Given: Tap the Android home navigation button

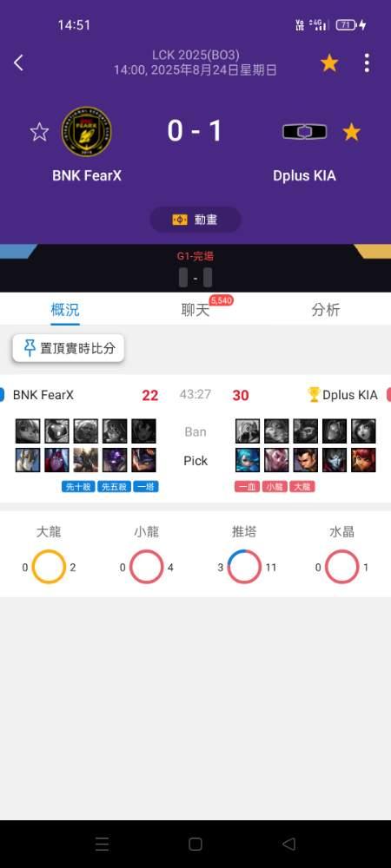Looking at the screenshot, I should pyautogui.click(x=195, y=844).
